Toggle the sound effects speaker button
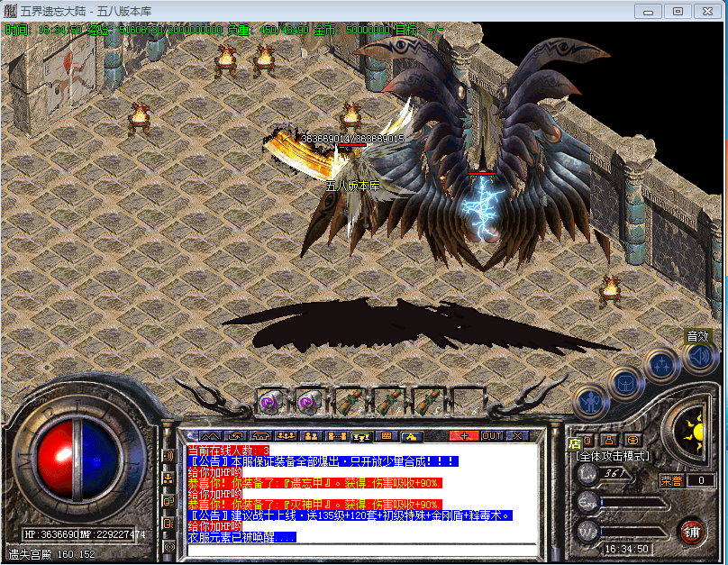Viewport: 728px width, 565px height. (699, 357)
